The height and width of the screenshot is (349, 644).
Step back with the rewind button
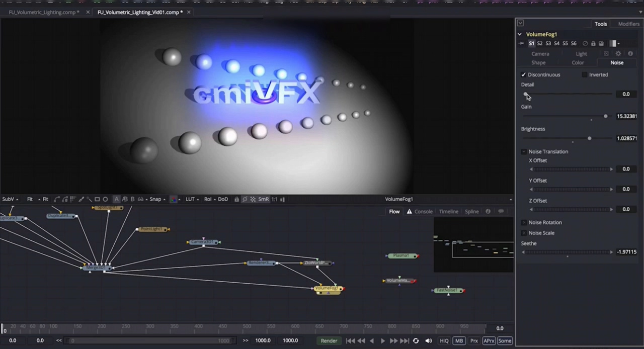point(361,341)
